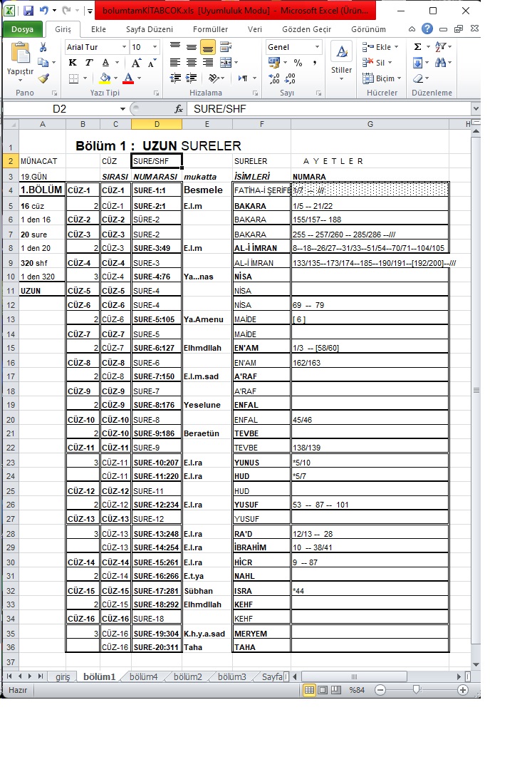Decrease font size with small A
Viewport: 532px width, 757px height.
pyautogui.click(x=152, y=63)
